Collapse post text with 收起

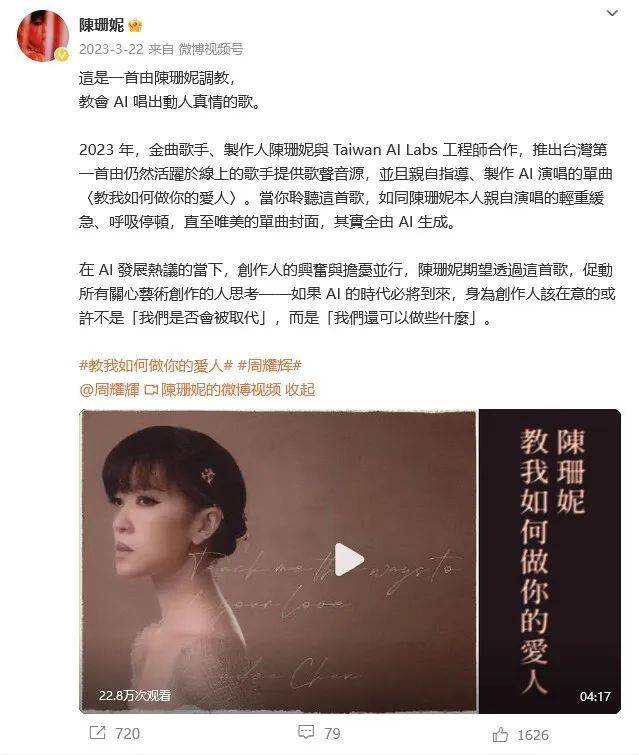[300, 390]
